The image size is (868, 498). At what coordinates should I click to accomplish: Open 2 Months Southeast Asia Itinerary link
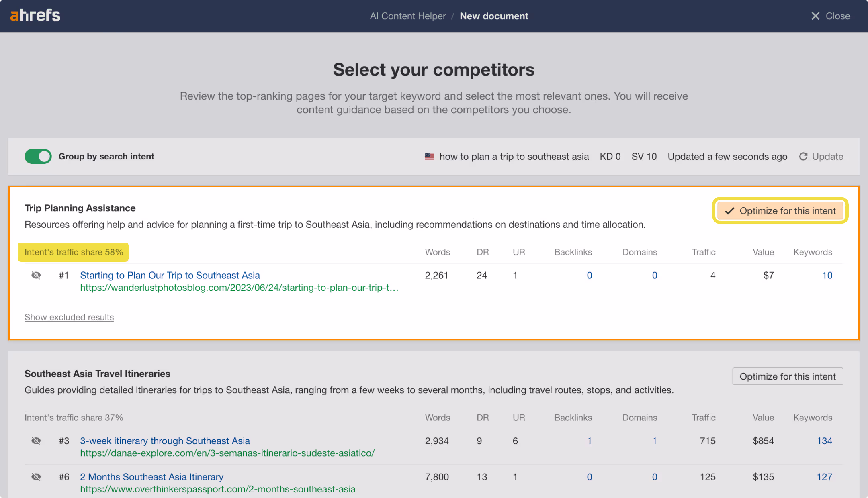(151, 477)
